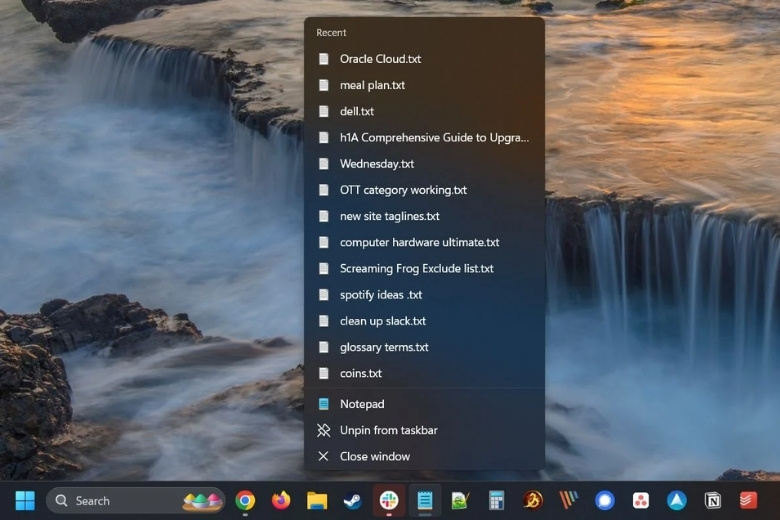Open recent file Oracle Cloud.txt

tap(380, 59)
